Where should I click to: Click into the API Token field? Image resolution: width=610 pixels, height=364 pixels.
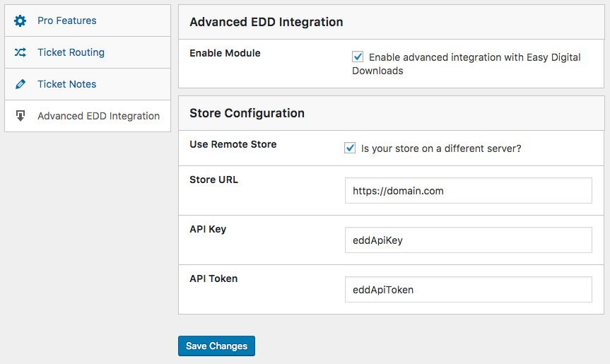tap(468, 289)
